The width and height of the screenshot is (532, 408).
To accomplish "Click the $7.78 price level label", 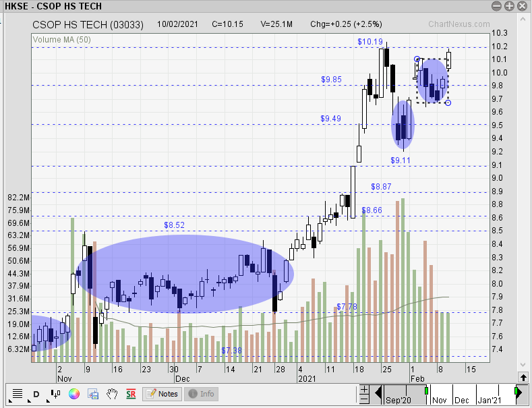I will click(x=347, y=307).
